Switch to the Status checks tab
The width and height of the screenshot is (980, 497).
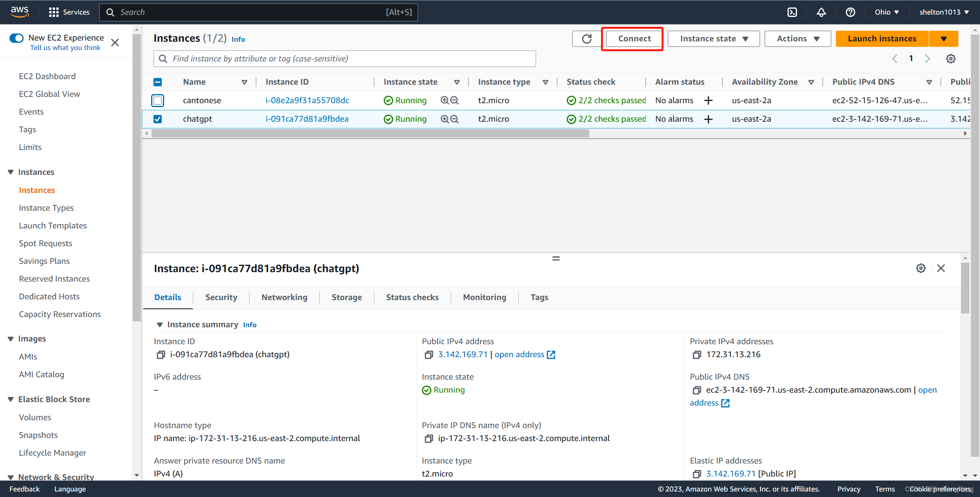(412, 297)
